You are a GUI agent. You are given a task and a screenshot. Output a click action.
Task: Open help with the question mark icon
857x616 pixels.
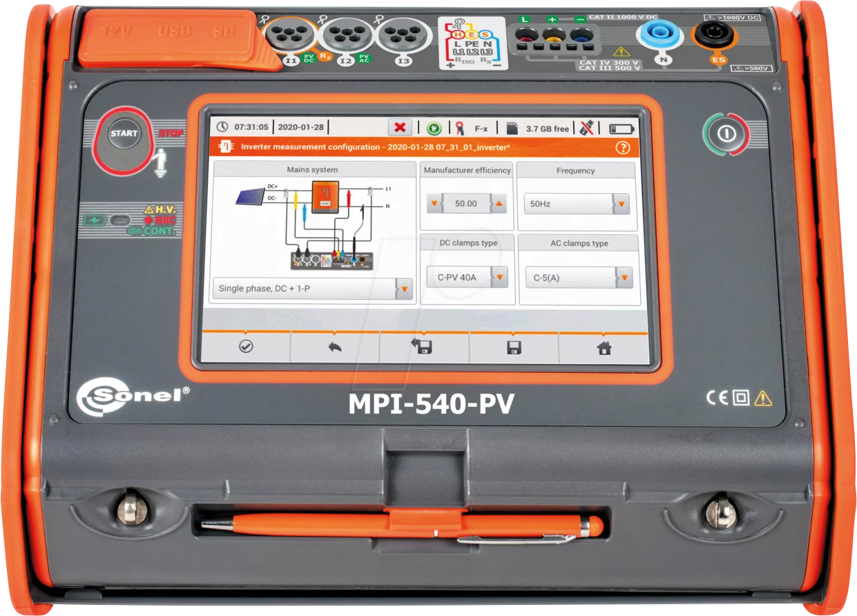(x=622, y=147)
